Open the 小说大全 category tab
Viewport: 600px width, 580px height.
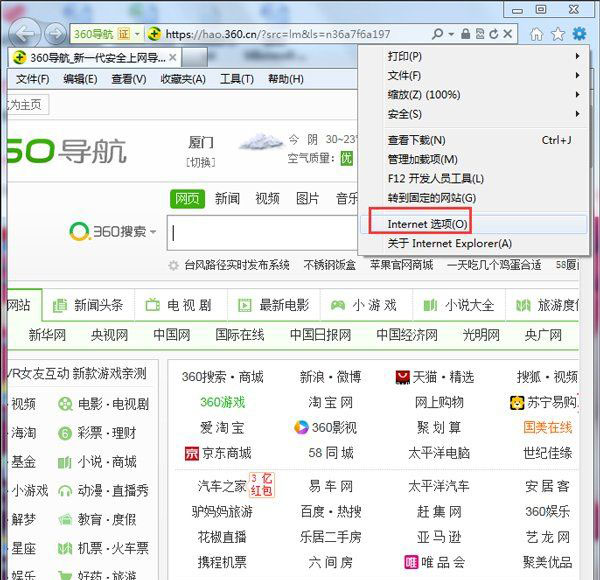point(459,305)
